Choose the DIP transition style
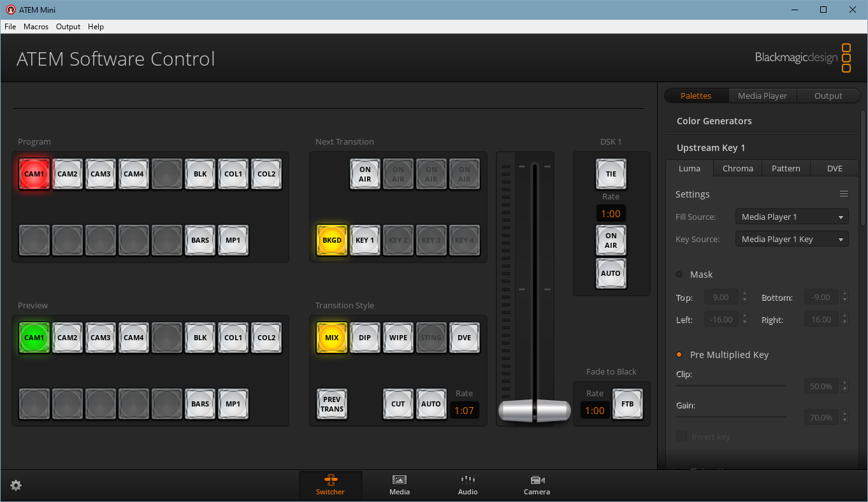This screenshot has height=502, width=868. 365,338
